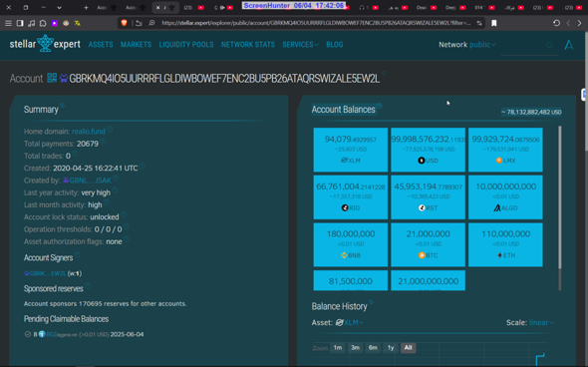588x367 pixels.
Task: Click the purple play icon in toolbar
Action: pyautogui.click(x=55, y=23)
